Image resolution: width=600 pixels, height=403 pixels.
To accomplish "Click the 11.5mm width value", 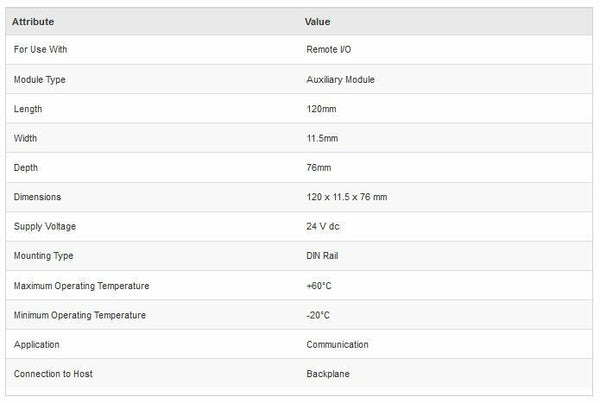I will [x=324, y=138].
